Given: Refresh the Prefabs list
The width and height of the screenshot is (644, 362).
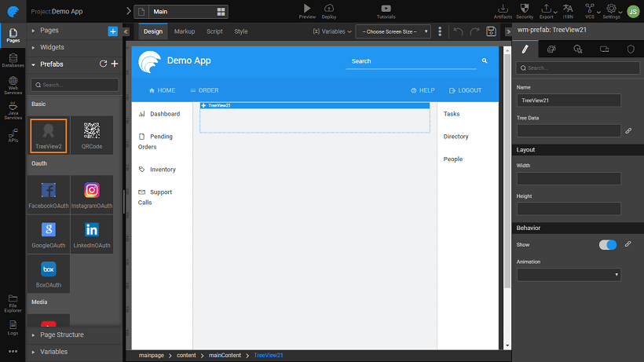Looking at the screenshot, I should coord(103,64).
